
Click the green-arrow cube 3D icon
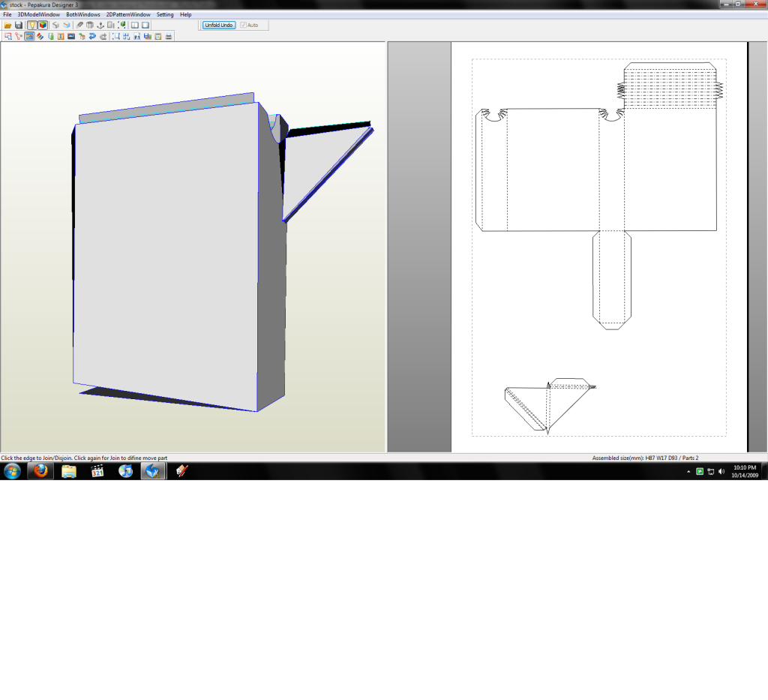click(82, 36)
